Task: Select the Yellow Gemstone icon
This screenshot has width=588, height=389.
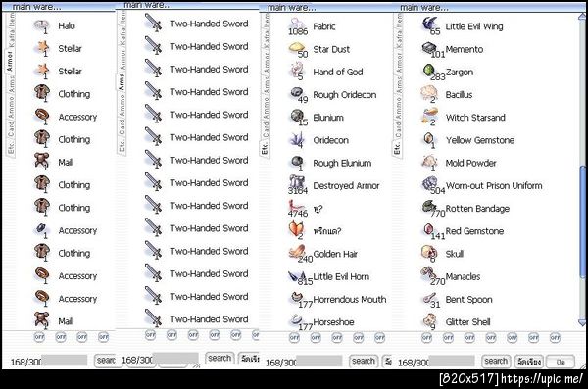Action: 428,139
